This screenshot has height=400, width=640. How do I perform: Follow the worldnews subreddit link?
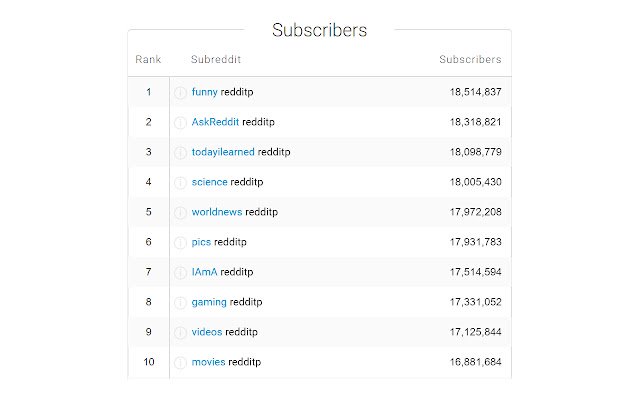[217, 212]
